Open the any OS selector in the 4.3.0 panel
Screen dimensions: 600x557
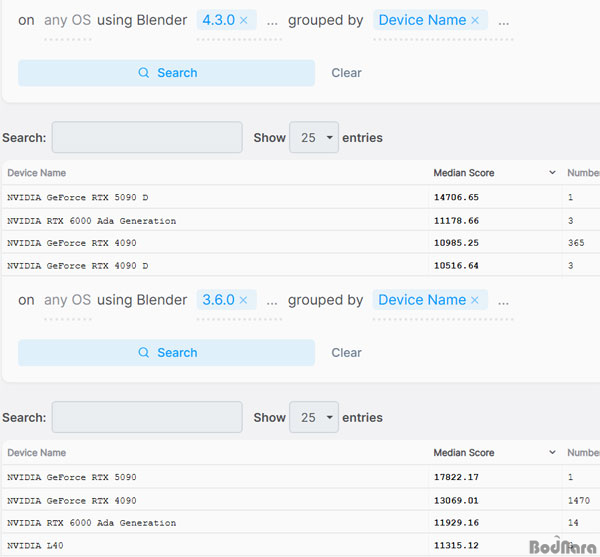[67, 20]
